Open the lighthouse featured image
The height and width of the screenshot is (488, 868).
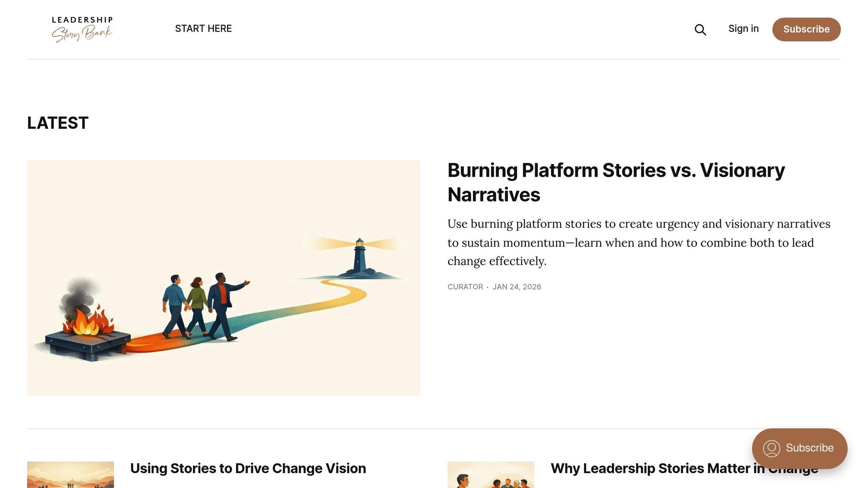click(x=224, y=277)
